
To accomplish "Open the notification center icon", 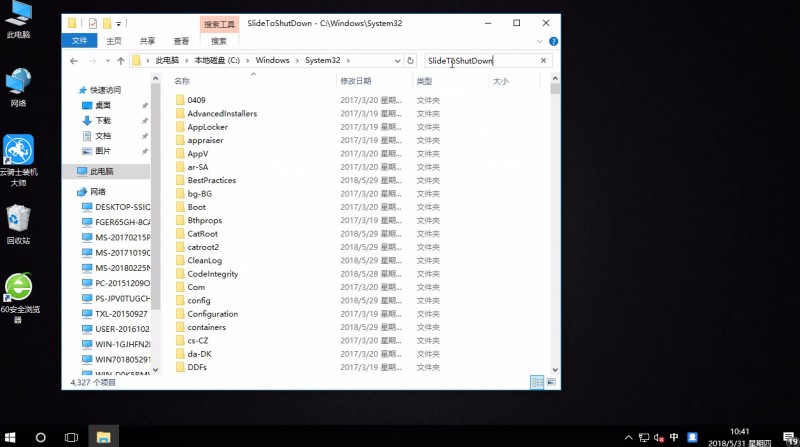I will coord(790,437).
